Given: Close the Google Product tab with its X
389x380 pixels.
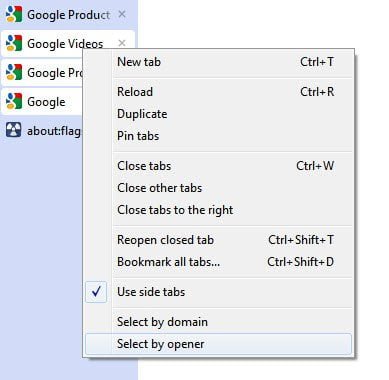Looking at the screenshot, I should tap(122, 14).
